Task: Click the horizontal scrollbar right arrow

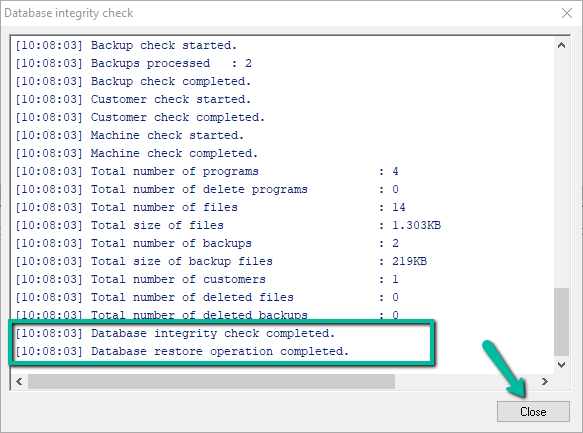Action: pyautogui.click(x=545, y=382)
